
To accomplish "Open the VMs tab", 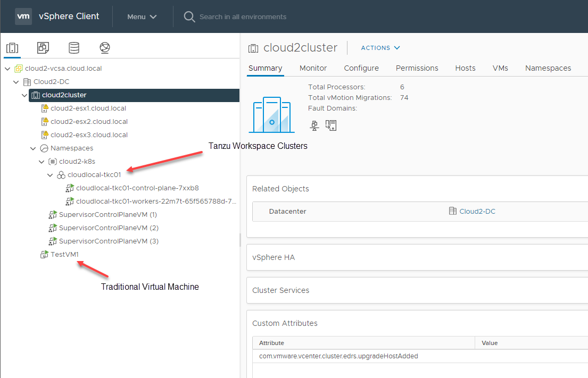I will (x=500, y=68).
